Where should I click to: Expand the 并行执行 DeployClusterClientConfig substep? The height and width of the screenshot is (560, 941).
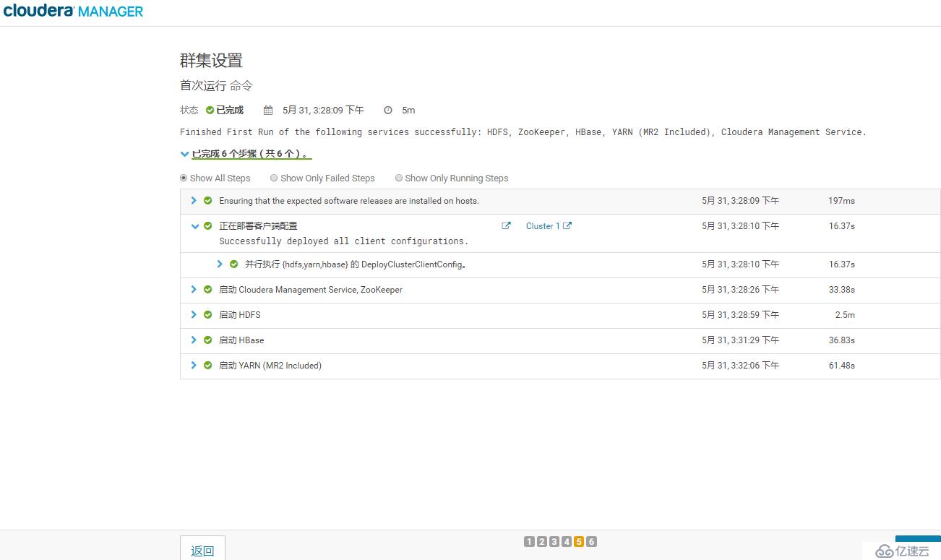[220, 264]
